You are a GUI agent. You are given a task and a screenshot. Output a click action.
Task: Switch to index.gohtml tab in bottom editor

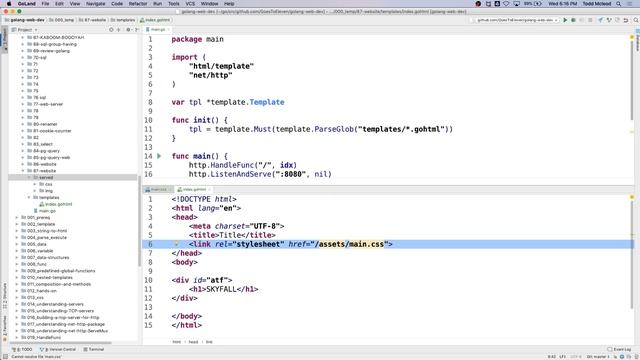[x=194, y=189]
